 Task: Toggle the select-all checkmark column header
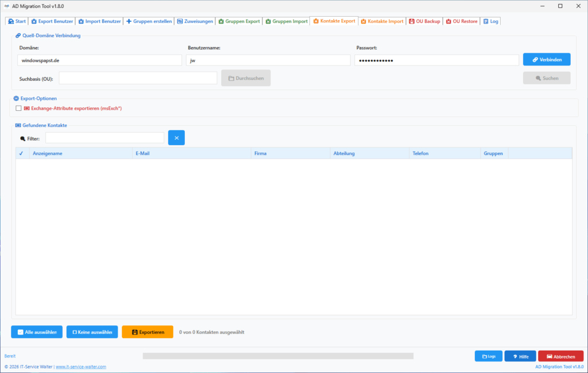point(21,153)
